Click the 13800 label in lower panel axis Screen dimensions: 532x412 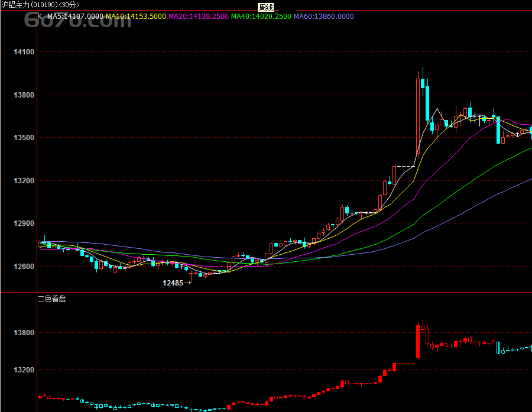[24, 333]
